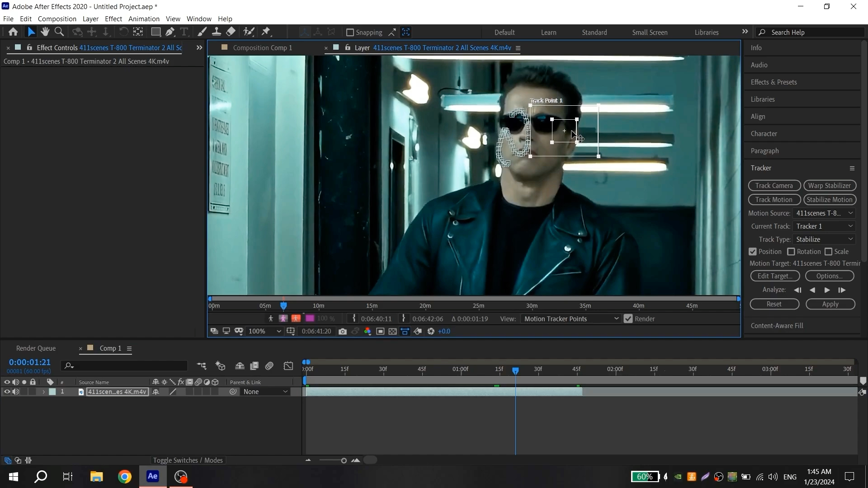Switch to the Render Queue tab

(x=36, y=348)
